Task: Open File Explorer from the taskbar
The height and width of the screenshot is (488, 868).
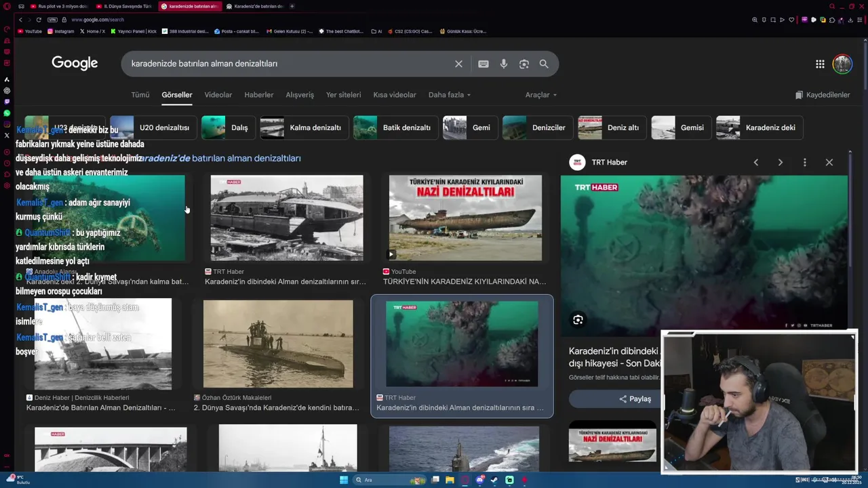Action: point(450,480)
